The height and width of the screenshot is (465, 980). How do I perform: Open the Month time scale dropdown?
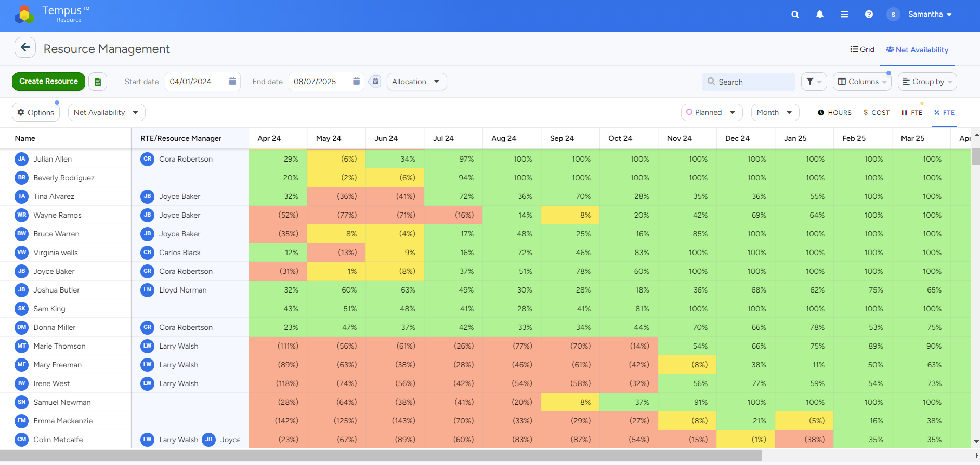(x=775, y=113)
